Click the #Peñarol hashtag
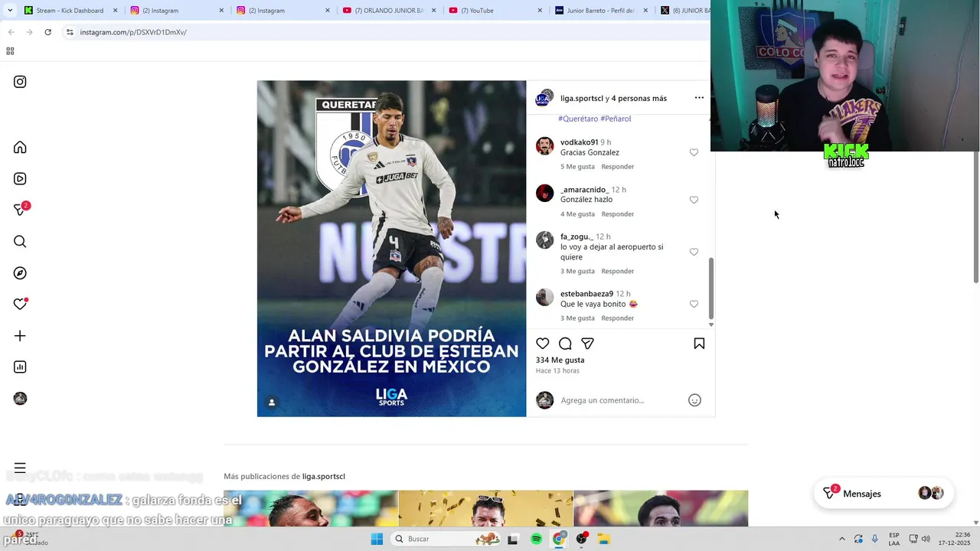This screenshot has width=980, height=551. (616, 119)
